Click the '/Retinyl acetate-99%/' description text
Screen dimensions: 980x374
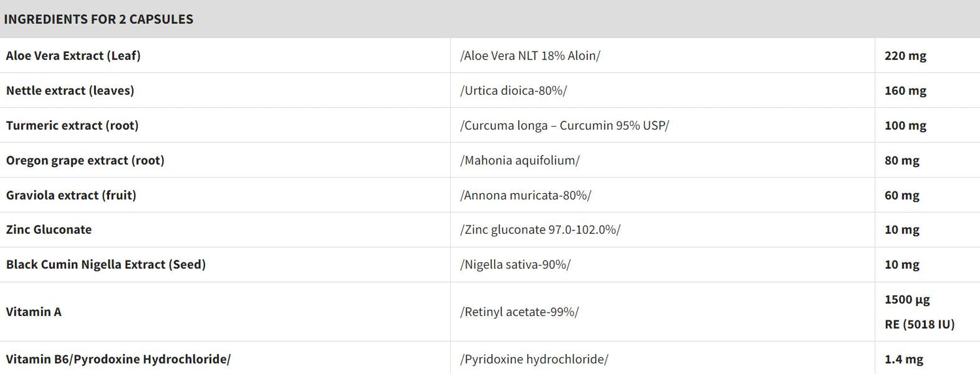click(x=519, y=312)
